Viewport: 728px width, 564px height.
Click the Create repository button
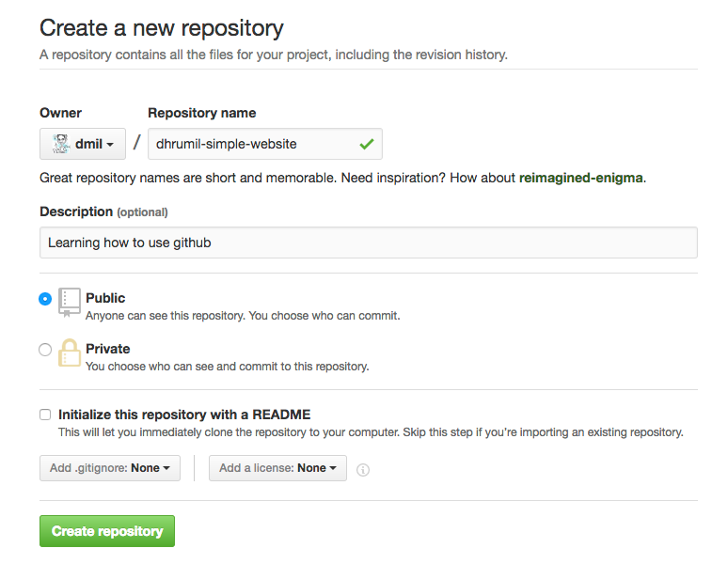coord(107,531)
